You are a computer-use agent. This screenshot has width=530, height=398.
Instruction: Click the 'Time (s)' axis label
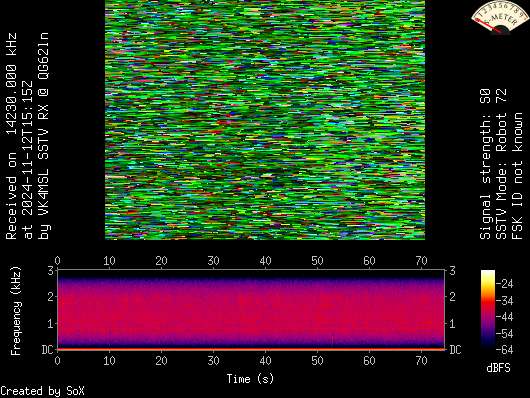click(250, 379)
